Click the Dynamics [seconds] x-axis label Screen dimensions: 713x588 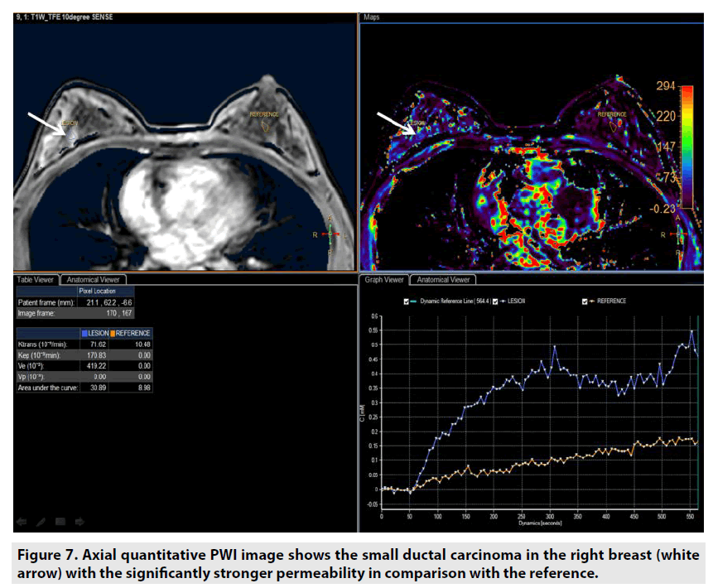click(x=540, y=523)
